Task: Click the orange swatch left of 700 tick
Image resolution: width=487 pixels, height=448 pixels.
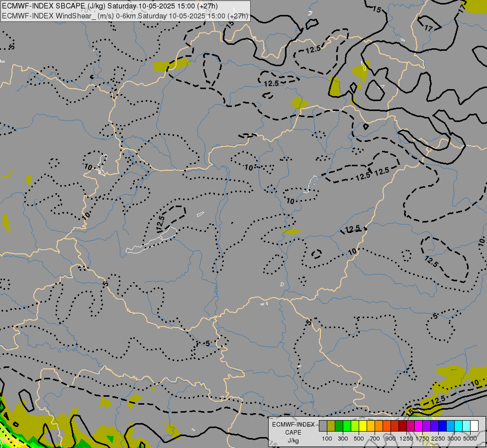Action: tap(379, 426)
